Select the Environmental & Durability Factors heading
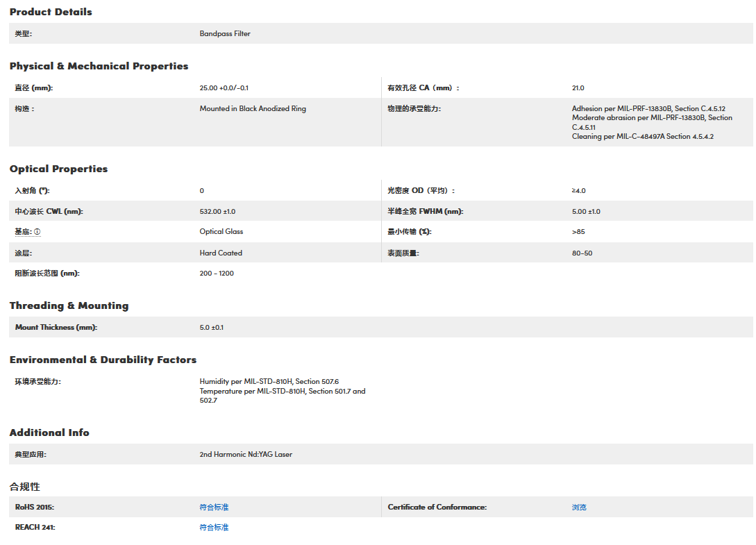The width and height of the screenshot is (756, 545). point(103,360)
